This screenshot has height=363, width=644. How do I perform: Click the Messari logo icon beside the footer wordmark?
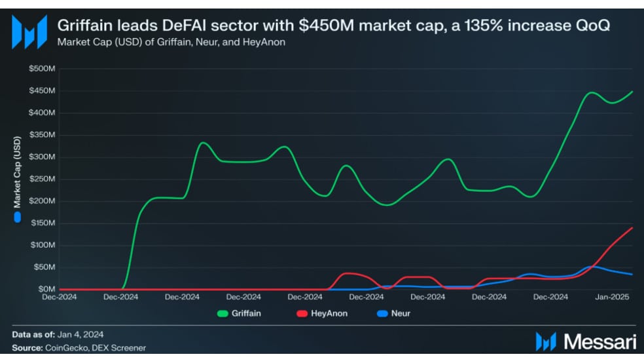click(546, 341)
